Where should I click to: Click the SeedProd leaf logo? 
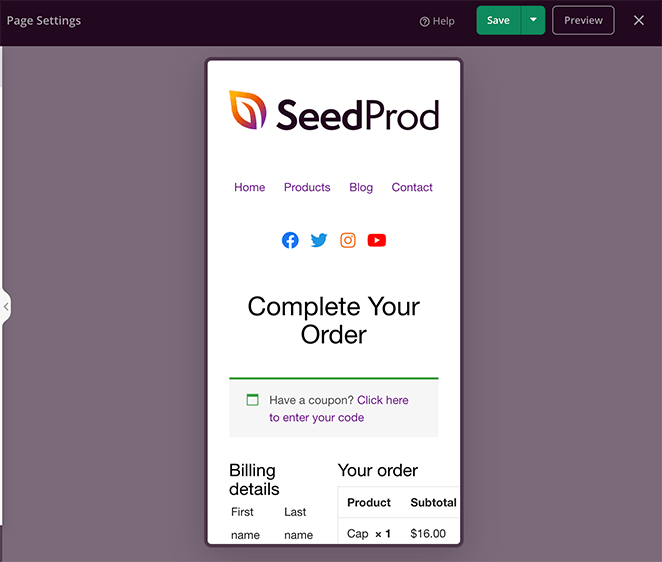248,110
